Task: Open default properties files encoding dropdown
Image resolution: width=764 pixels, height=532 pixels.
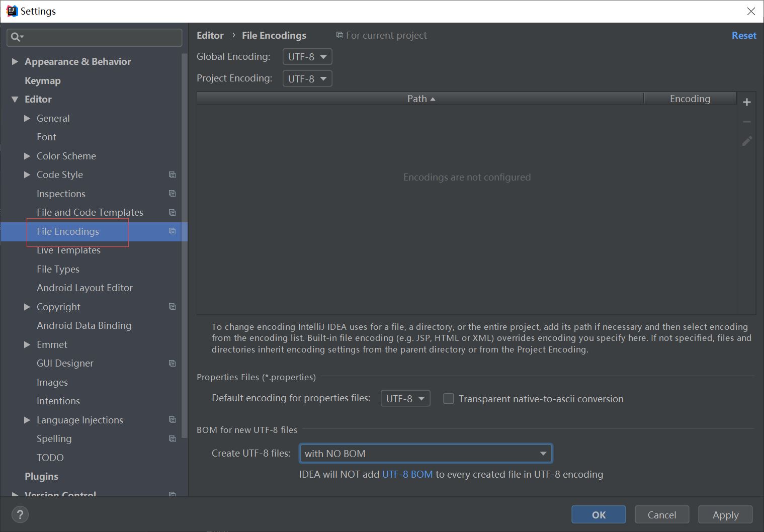Action: [x=405, y=399]
